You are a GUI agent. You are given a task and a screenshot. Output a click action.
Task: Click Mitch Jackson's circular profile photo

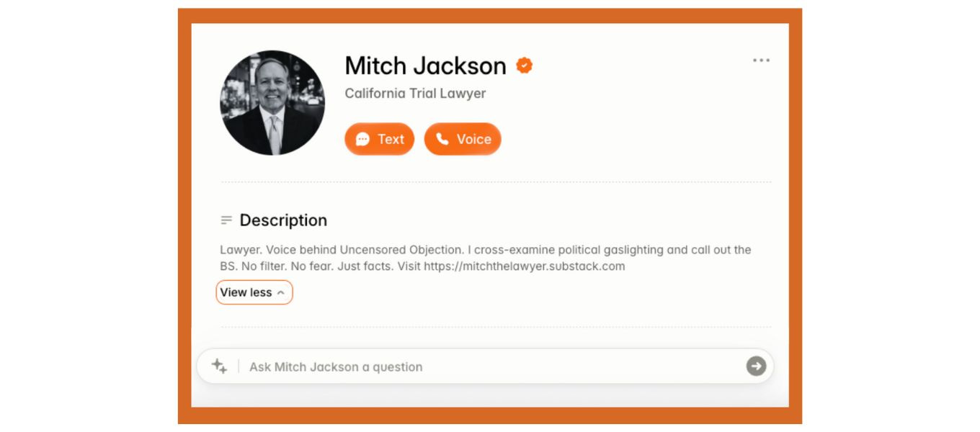coord(272,103)
